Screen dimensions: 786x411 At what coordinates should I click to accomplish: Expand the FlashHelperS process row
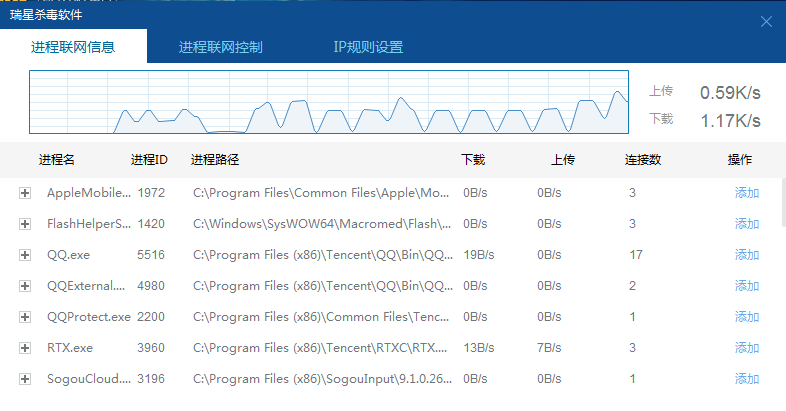pos(25,224)
